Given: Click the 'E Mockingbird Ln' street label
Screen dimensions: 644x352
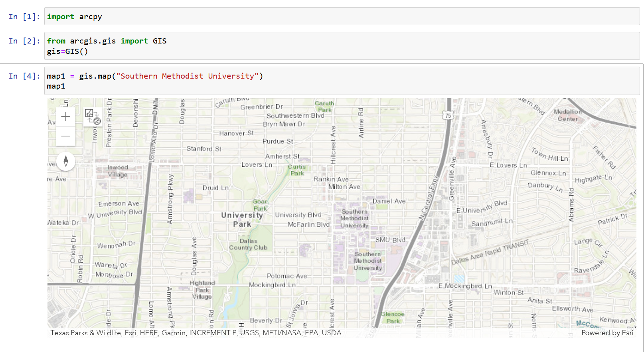Looking at the screenshot, I should 465,286.
